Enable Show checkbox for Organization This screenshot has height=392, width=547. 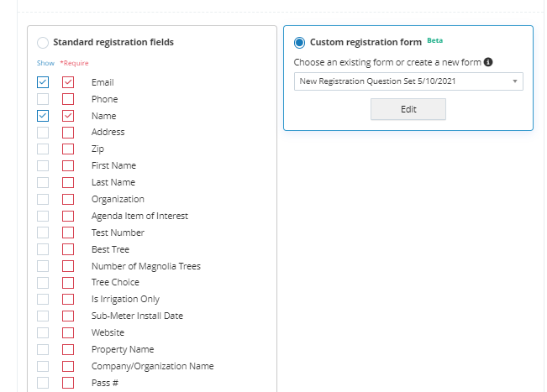43,199
